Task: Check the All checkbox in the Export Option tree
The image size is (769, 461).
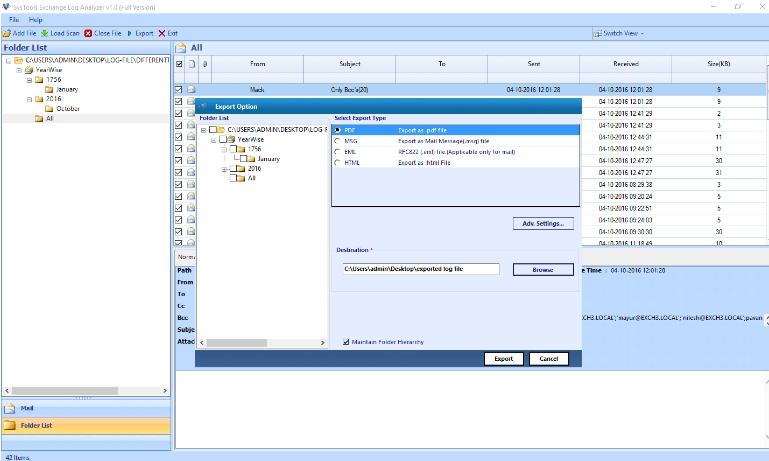Action: (233, 179)
